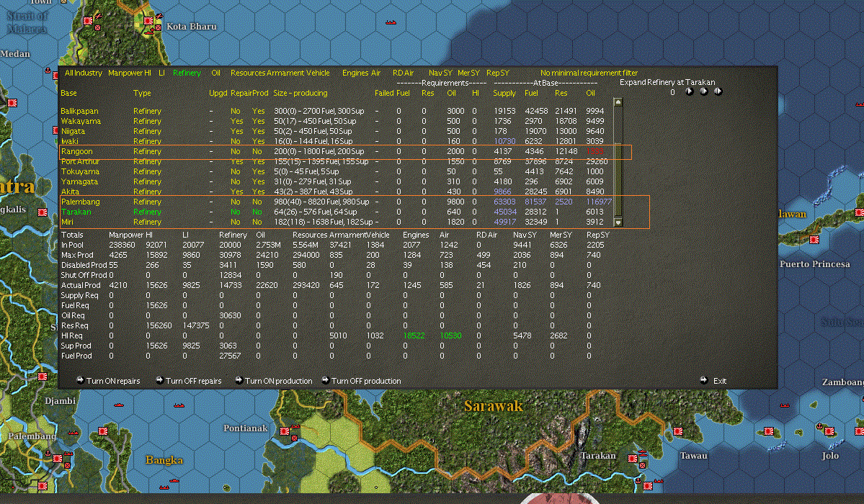
Task: Switch to the RD Air filter tab
Action: (403, 73)
